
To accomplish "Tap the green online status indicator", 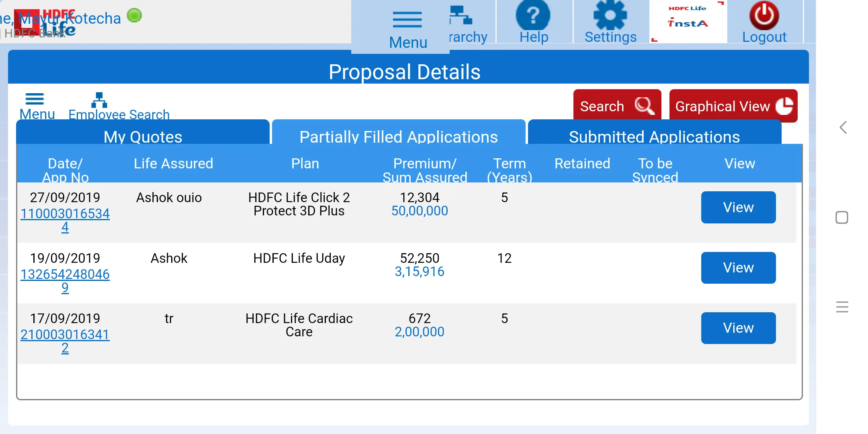I will 134,16.
